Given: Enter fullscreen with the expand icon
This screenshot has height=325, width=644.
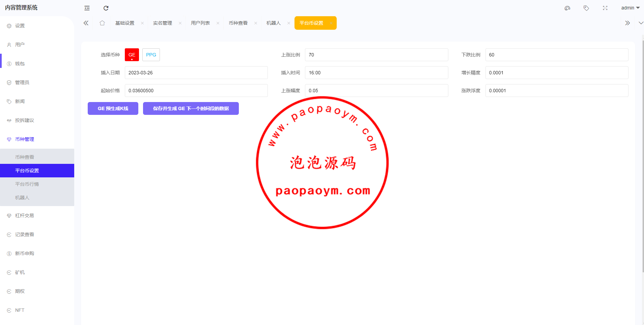Looking at the screenshot, I should 605,8.
